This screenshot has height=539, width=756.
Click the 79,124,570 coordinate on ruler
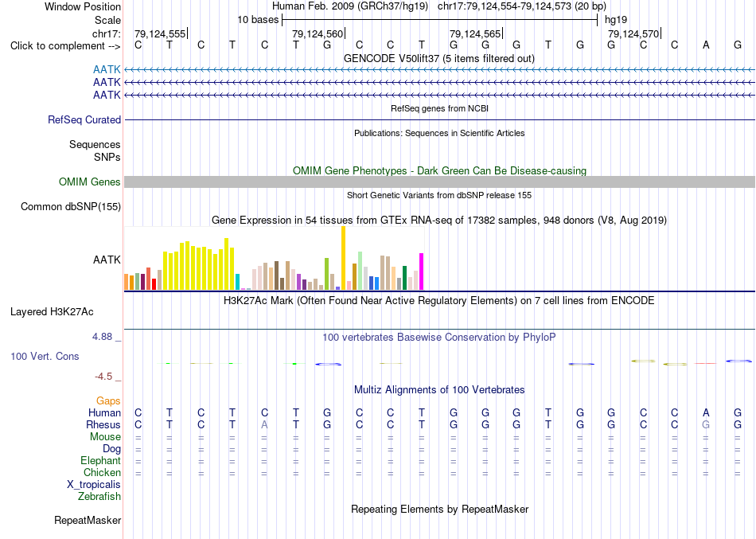pyautogui.click(x=633, y=33)
